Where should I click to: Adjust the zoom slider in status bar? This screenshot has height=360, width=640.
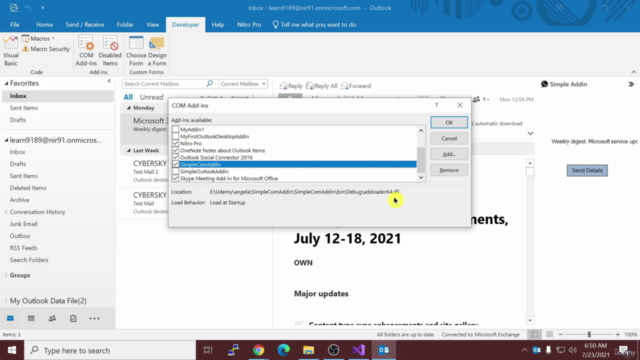(589, 334)
